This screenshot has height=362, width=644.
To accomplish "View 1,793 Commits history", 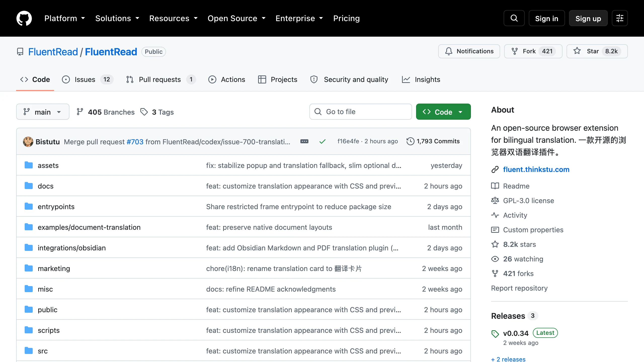I will (x=433, y=141).
